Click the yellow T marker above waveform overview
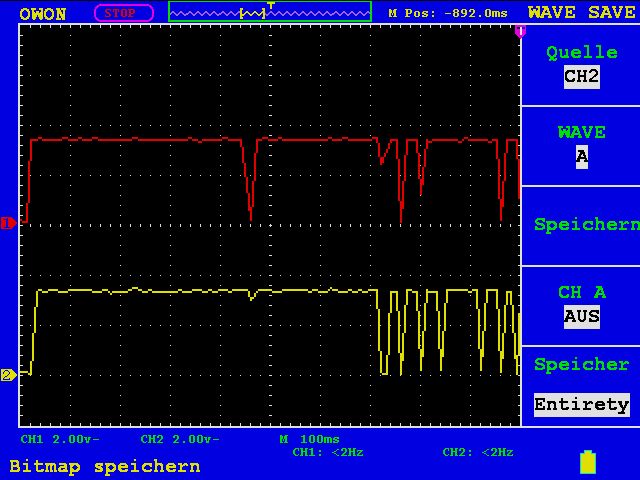640x480 pixels. pyautogui.click(x=271, y=4)
